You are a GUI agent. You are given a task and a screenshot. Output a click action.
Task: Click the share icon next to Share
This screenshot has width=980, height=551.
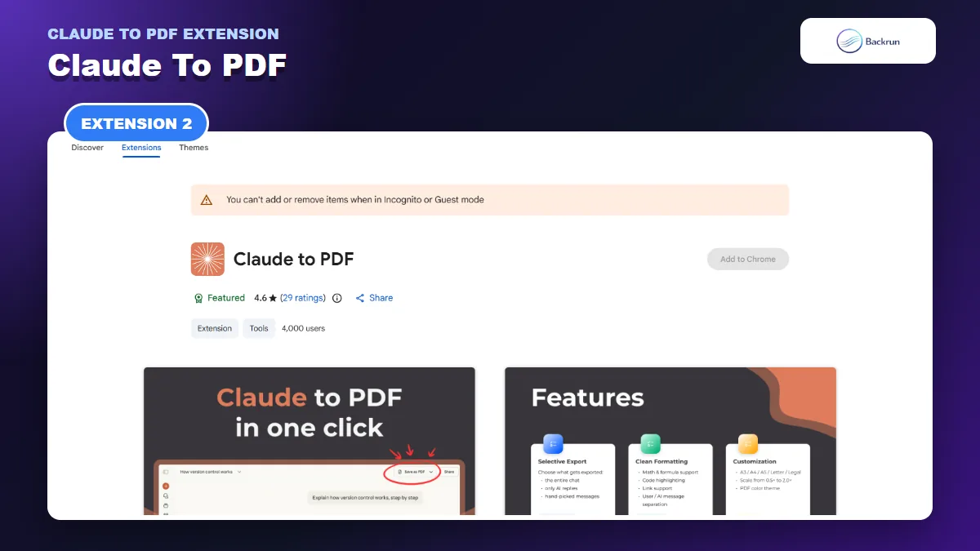360,298
